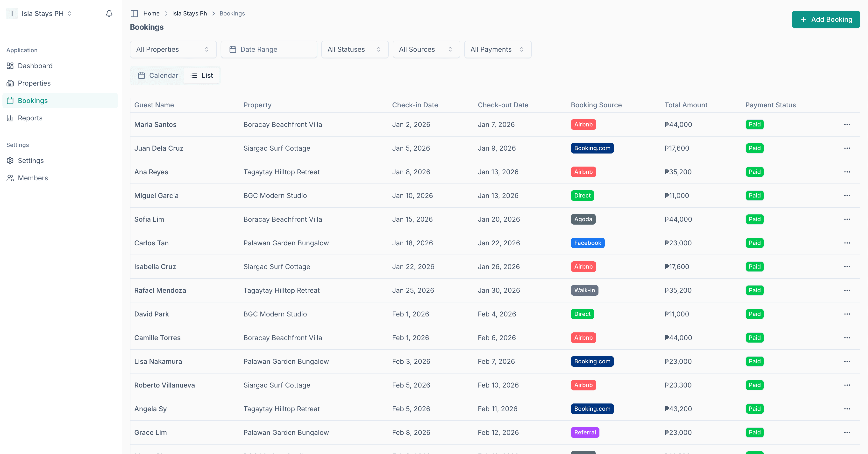Click the Settings gear icon
The height and width of the screenshot is (454, 868).
(x=10, y=161)
